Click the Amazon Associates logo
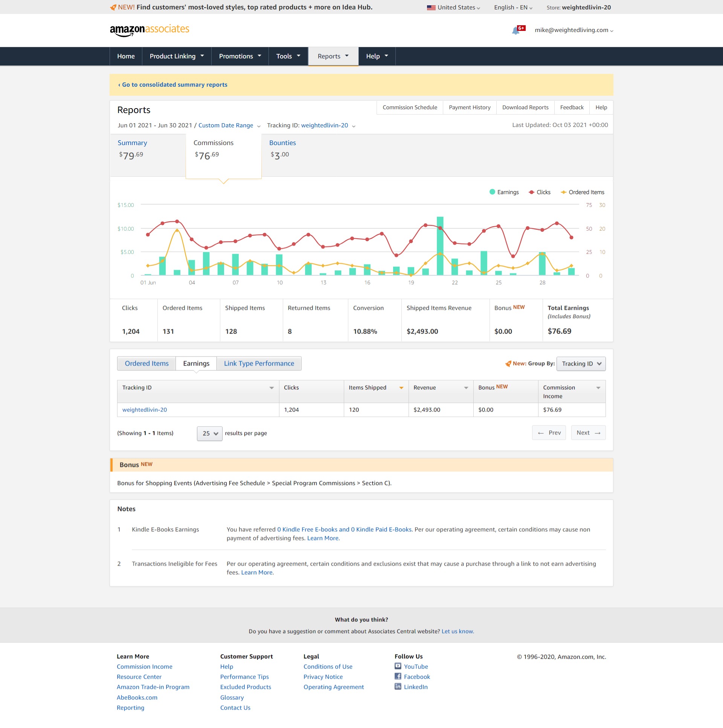Screen dimensions: 723x728 coord(149,30)
